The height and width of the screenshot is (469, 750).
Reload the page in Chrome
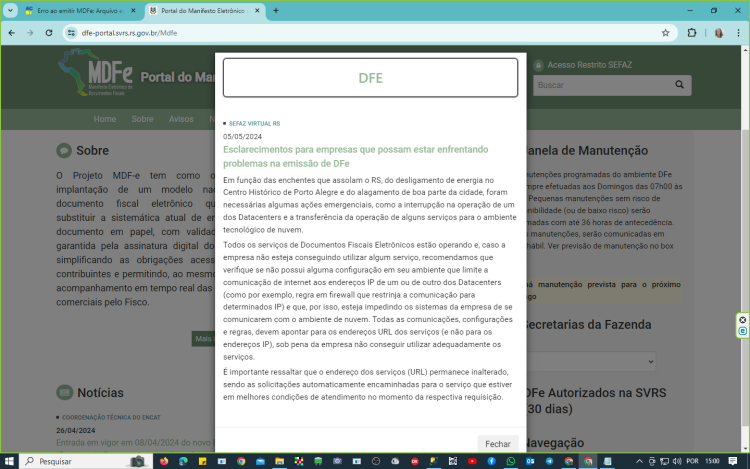click(x=49, y=33)
